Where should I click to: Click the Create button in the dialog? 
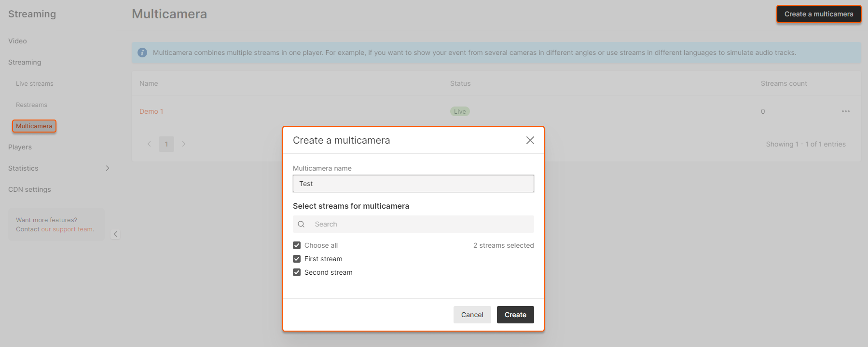(515, 315)
